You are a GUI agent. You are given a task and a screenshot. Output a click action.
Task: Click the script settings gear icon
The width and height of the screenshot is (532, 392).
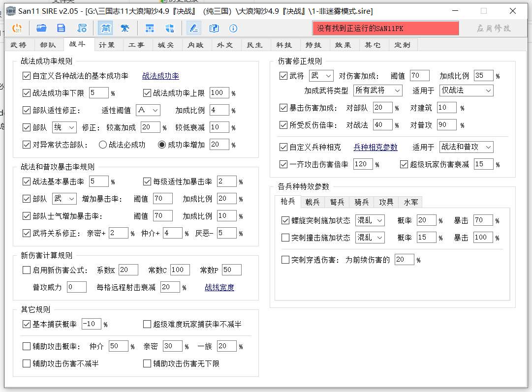(x=82, y=28)
